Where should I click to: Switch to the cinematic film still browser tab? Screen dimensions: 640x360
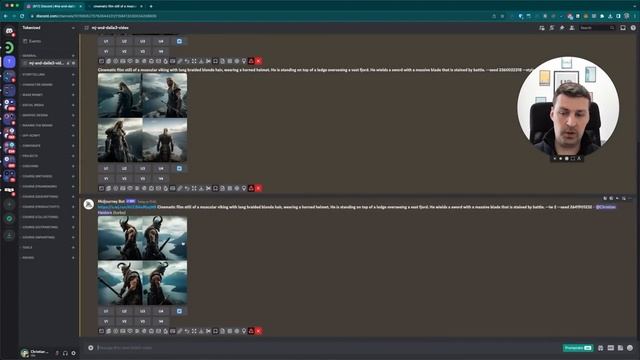pos(116,6)
